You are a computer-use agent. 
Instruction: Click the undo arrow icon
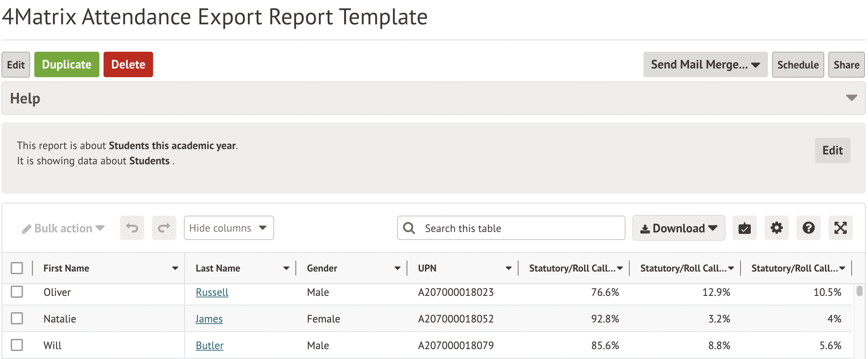click(132, 228)
